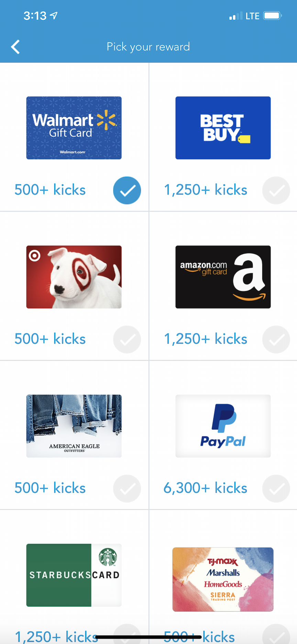This screenshot has width=297, height=644.
Task: Select the Amazon.com gift card image
Action: pos(223,277)
